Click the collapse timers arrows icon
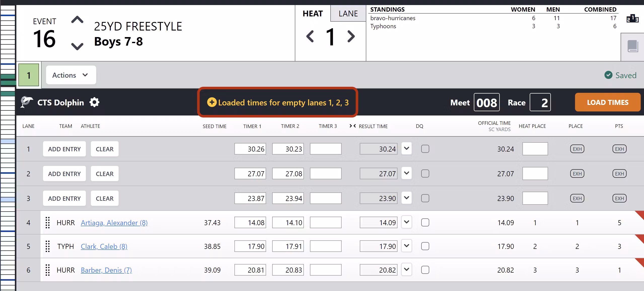Screen dimensions: 644x291 352,126
